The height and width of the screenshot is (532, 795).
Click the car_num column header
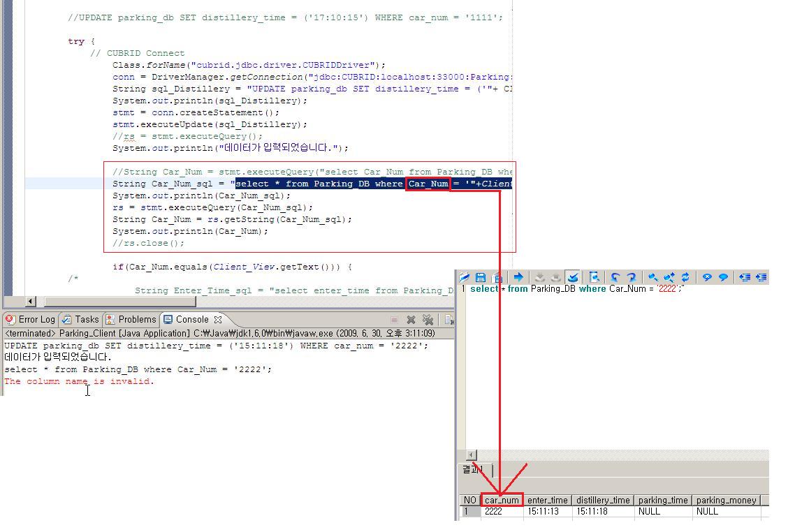point(502,500)
